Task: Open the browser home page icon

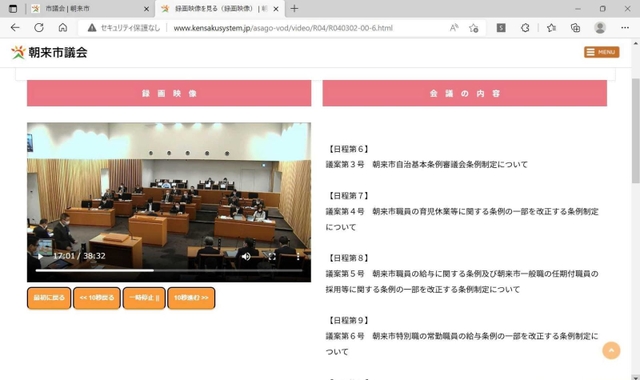Action: point(62,28)
